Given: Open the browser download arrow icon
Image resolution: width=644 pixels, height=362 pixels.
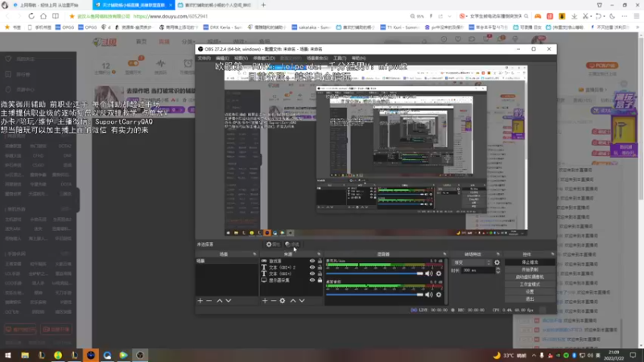Looking at the screenshot, I should [574, 16].
